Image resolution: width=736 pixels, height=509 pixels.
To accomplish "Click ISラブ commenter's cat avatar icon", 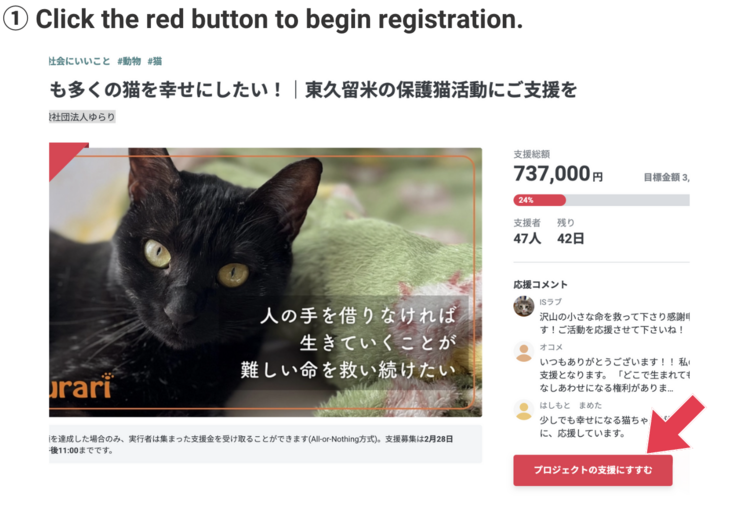I will pyautogui.click(x=524, y=307).
